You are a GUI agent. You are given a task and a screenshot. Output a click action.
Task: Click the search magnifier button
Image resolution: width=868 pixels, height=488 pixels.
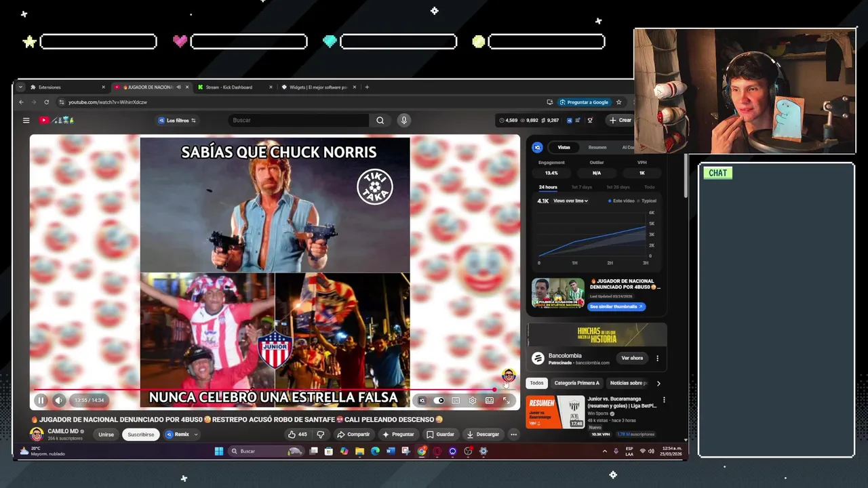pos(380,120)
